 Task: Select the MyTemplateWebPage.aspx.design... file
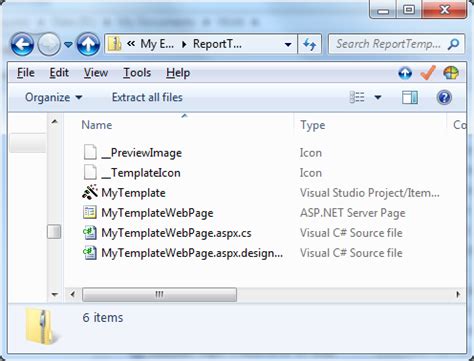pyautogui.click(x=192, y=253)
